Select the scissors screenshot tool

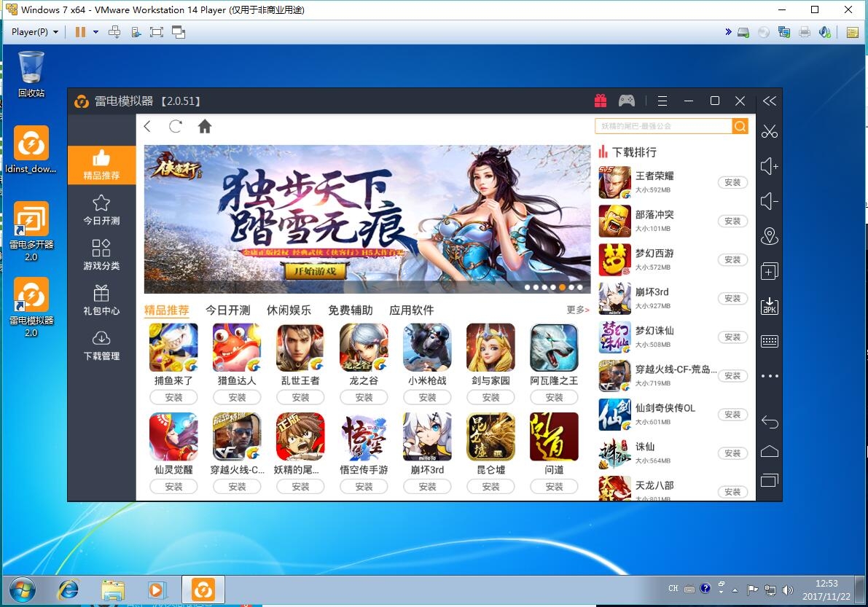pos(770,132)
